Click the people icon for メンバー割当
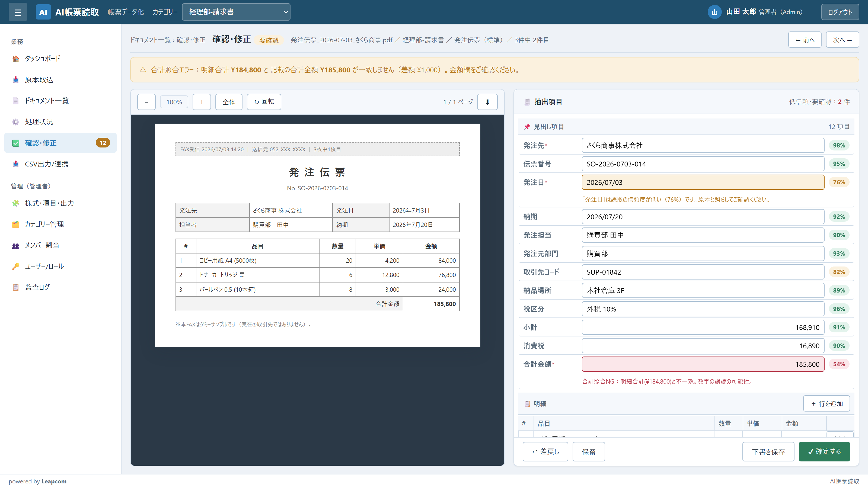 click(x=15, y=246)
